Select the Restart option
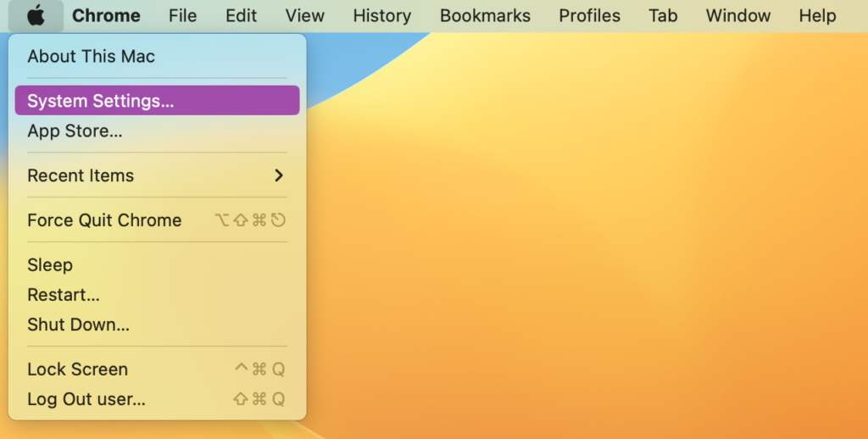The width and height of the screenshot is (868, 439). [64, 295]
